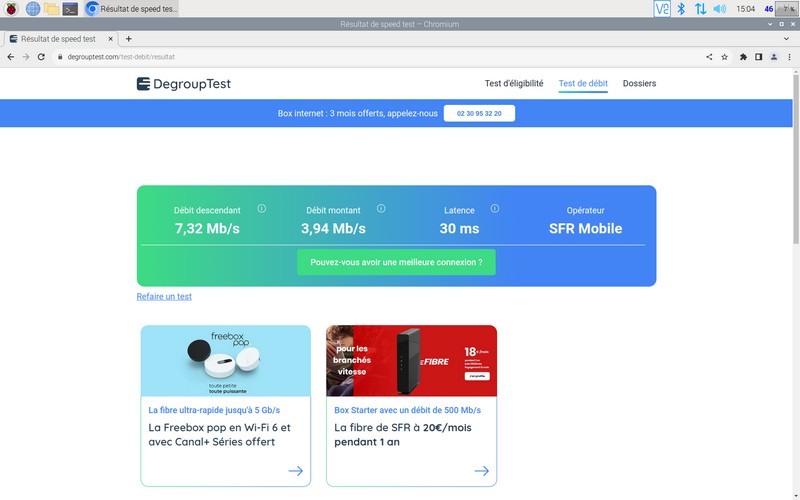Click Pouvez-vous avoir une meilleure connexion button
The width and height of the screenshot is (800, 500).
click(x=396, y=262)
